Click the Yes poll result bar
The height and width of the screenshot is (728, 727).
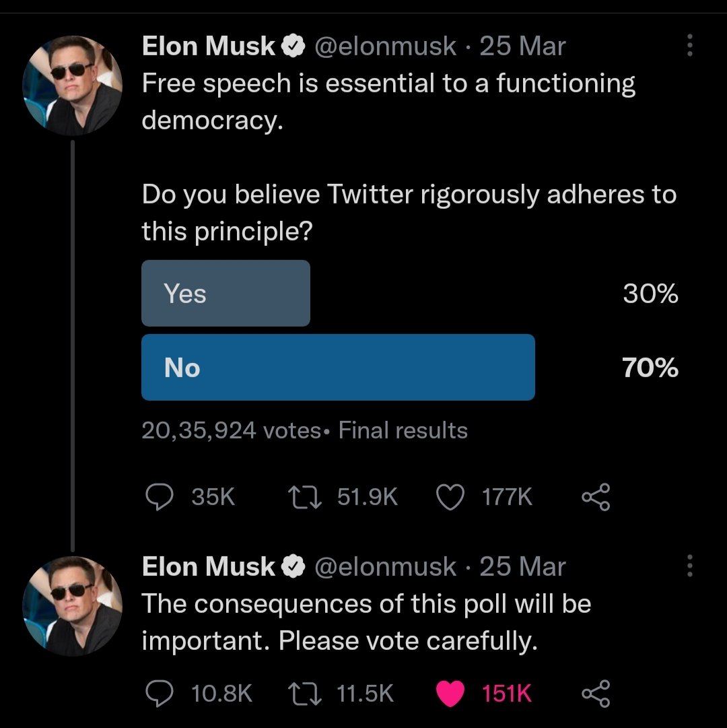pos(226,293)
